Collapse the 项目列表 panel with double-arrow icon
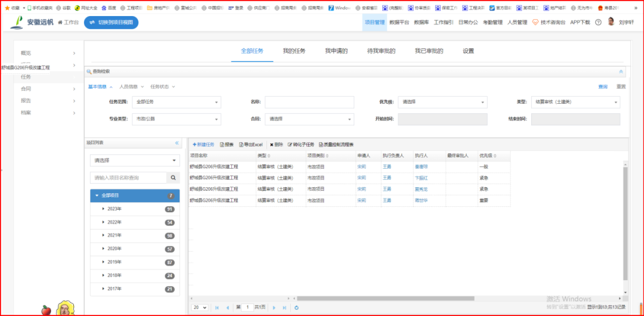The image size is (644, 316). pos(177,143)
